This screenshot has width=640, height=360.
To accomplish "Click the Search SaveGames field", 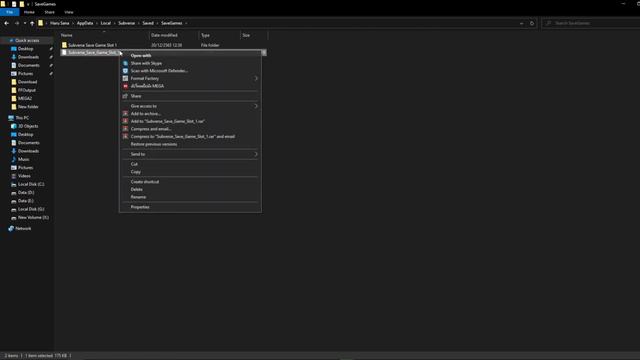I will point(592,23).
